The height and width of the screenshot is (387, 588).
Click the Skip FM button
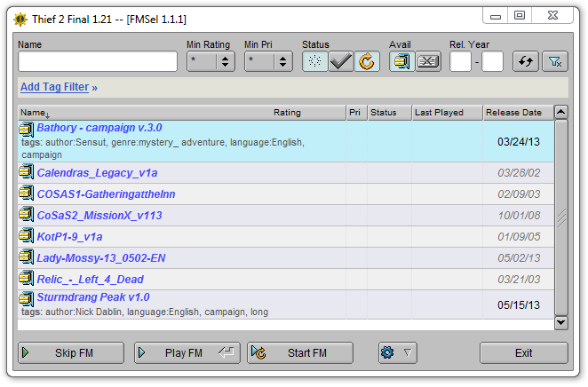pyautogui.click(x=71, y=352)
